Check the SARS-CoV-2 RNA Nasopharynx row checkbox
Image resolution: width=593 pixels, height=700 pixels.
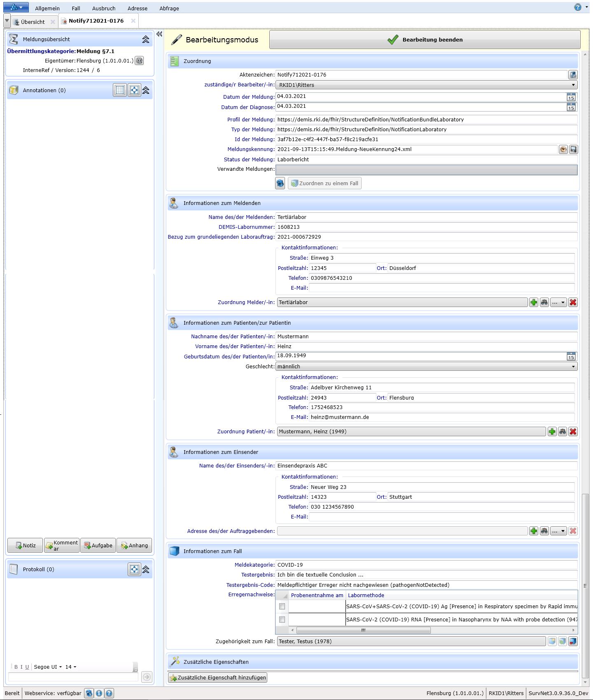click(x=282, y=620)
